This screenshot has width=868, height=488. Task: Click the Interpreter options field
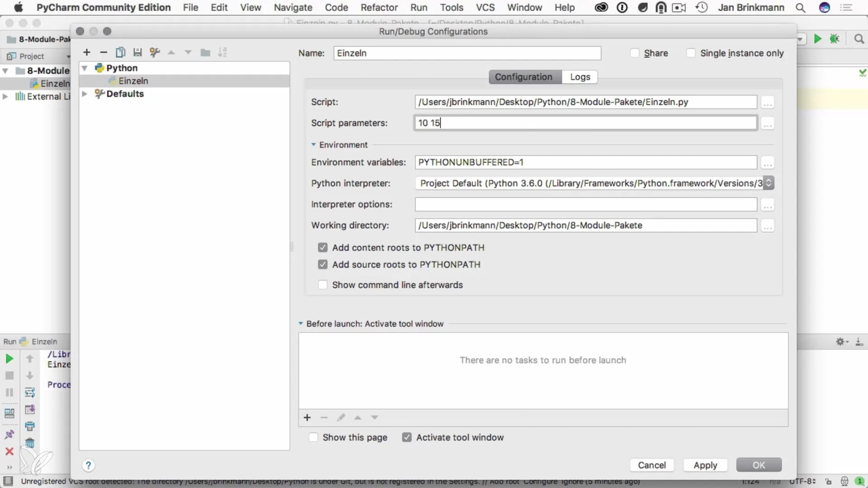coord(585,204)
